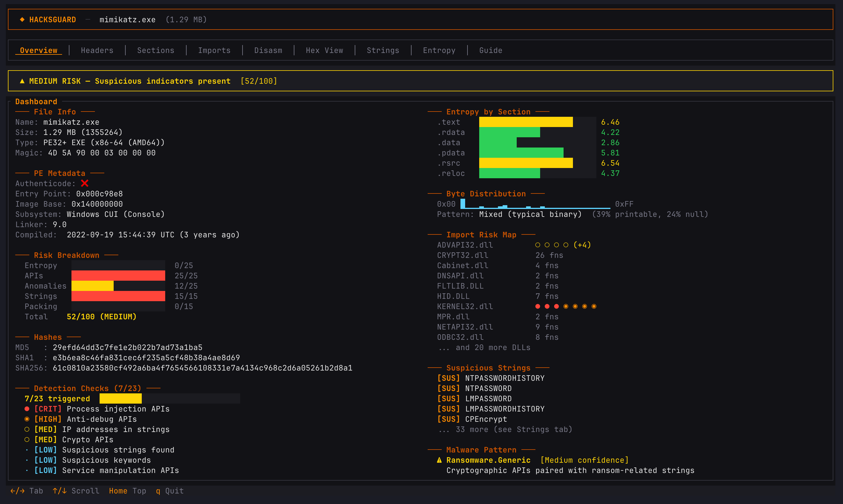The height and width of the screenshot is (504, 843).
Task: Click the first red risk dot for KERNEL32.dll
Action: pyautogui.click(x=537, y=306)
